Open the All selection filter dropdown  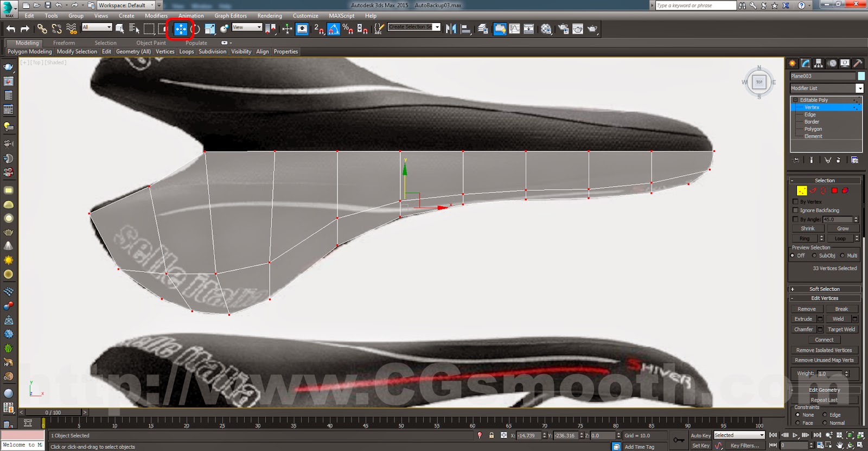[97, 27]
